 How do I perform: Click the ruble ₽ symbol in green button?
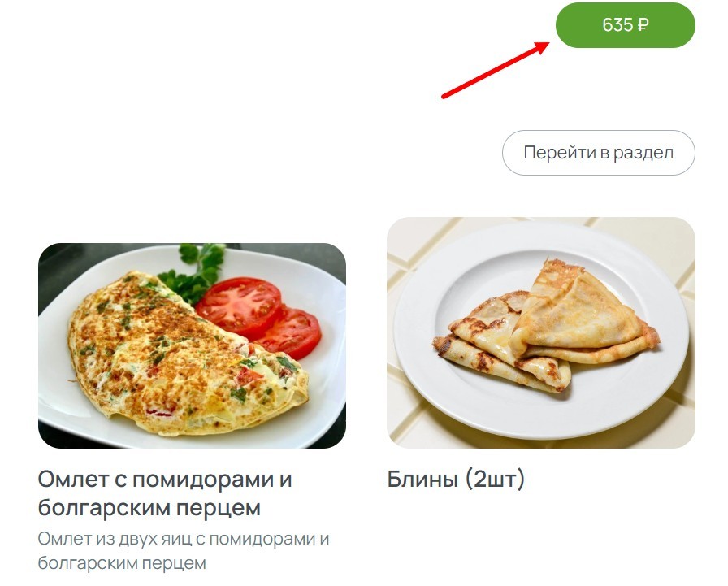pyautogui.click(x=643, y=24)
